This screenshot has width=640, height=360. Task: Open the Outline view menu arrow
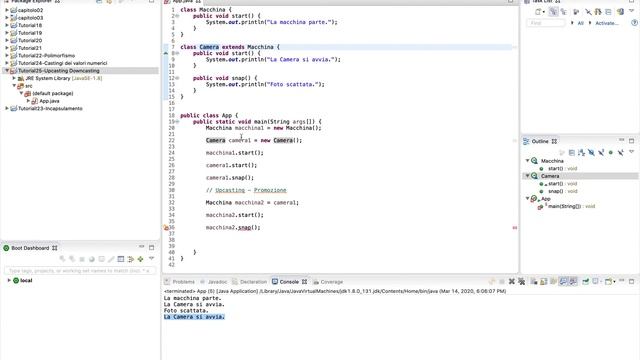(631, 151)
